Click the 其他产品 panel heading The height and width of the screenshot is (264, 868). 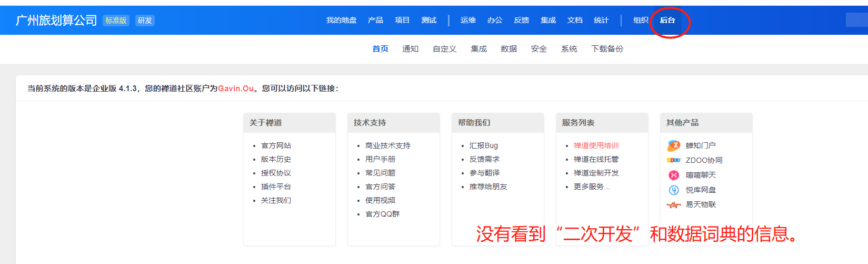tap(683, 123)
